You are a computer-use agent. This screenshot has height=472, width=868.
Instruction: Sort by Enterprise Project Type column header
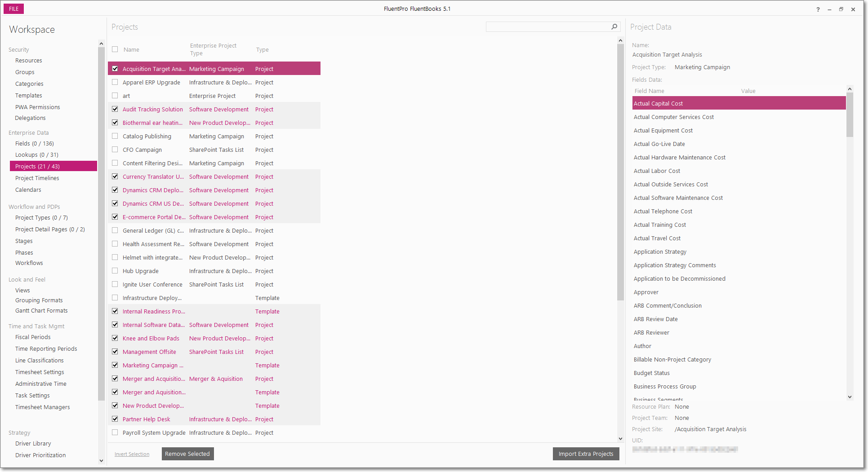click(x=213, y=49)
